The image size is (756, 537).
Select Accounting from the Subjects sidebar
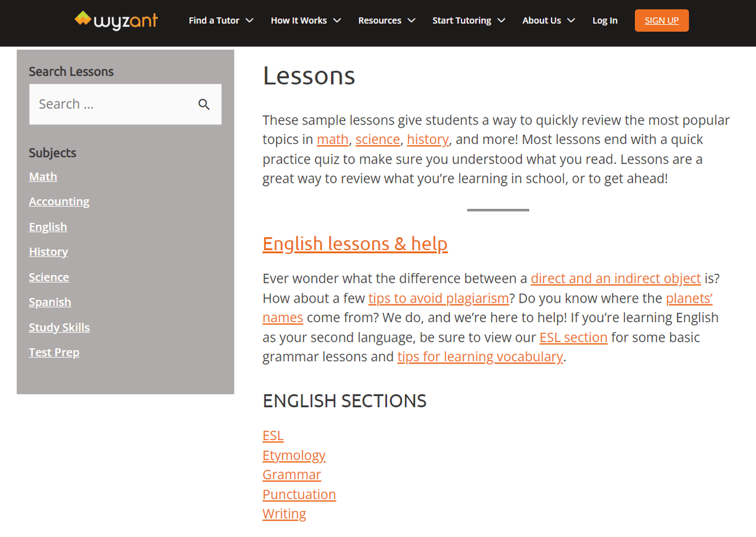tap(59, 201)
